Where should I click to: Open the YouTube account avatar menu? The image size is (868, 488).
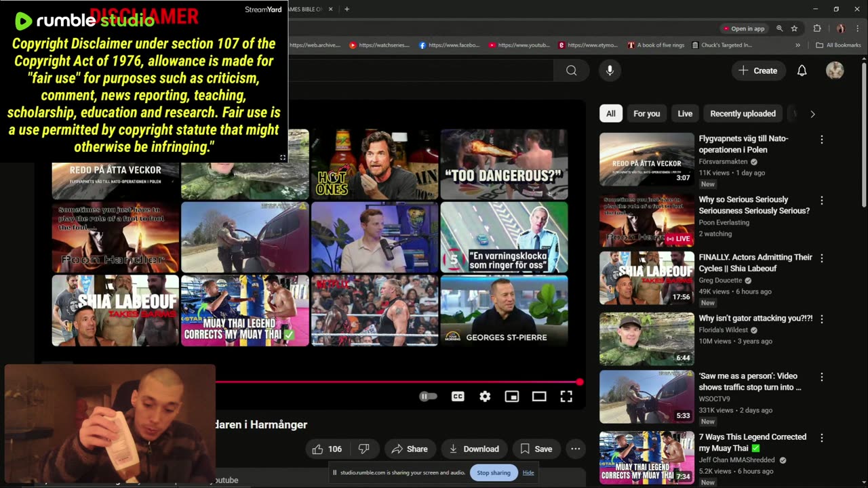(835, 70)
